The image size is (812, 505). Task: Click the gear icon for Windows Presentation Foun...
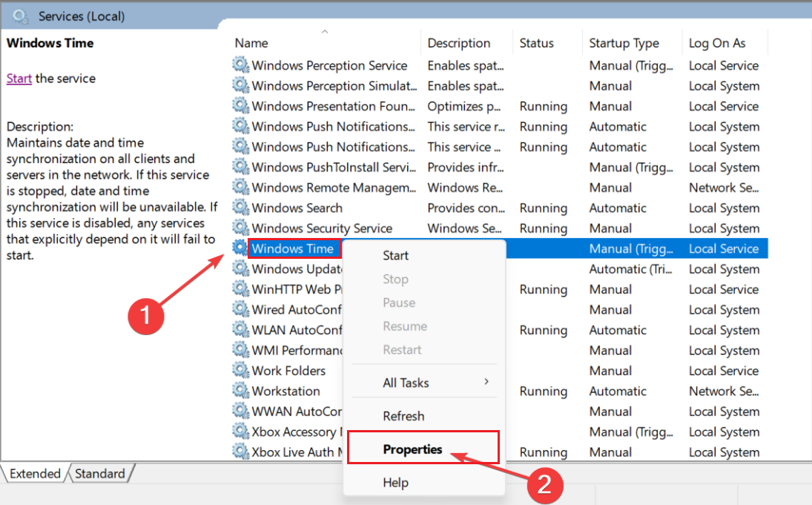[240, 105]
